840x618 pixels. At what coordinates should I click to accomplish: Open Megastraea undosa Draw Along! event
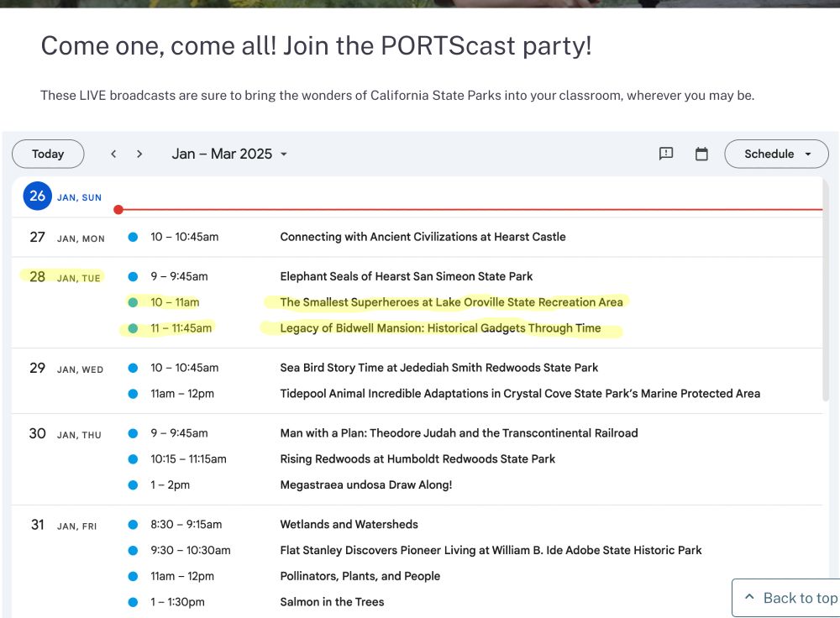click(x=366, y=484)
